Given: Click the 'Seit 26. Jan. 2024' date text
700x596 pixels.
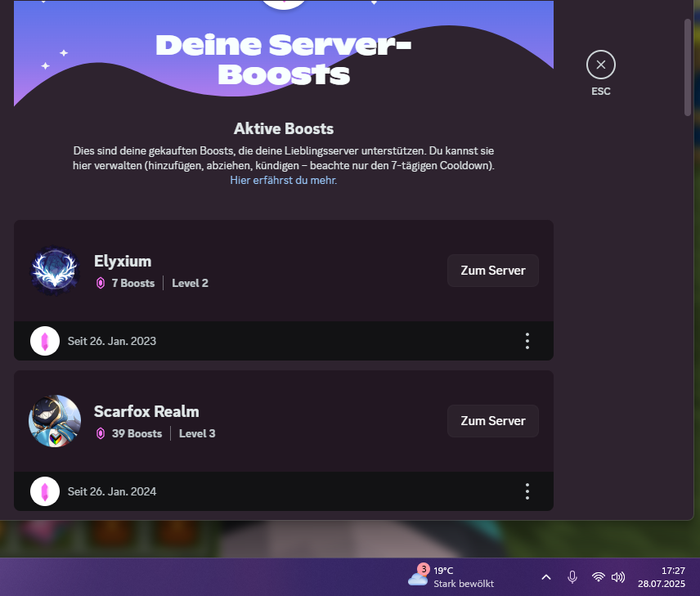Looking at the screenshot, I should click(x=112, y=491).
